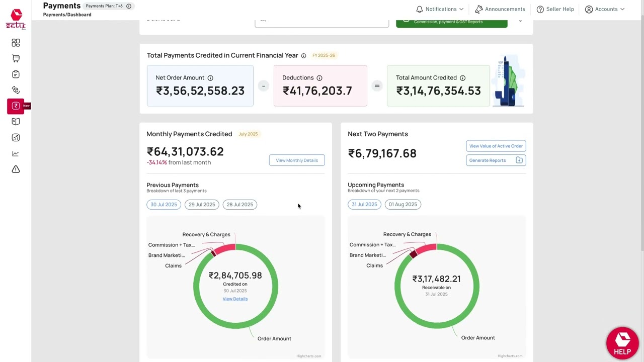Screen dimensions: 644x362
Task: Open the red HELP floating button
Action: click(622, 343)
